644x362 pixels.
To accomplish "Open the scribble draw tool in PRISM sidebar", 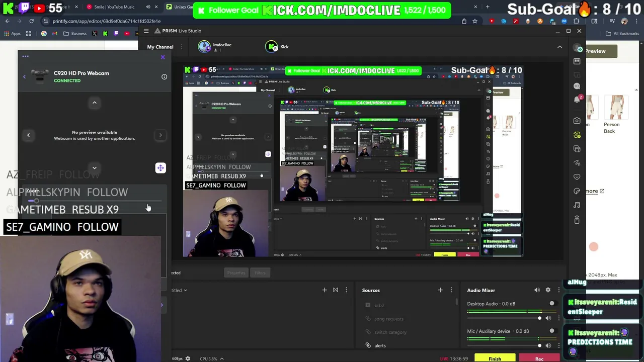I will (577, 163).
